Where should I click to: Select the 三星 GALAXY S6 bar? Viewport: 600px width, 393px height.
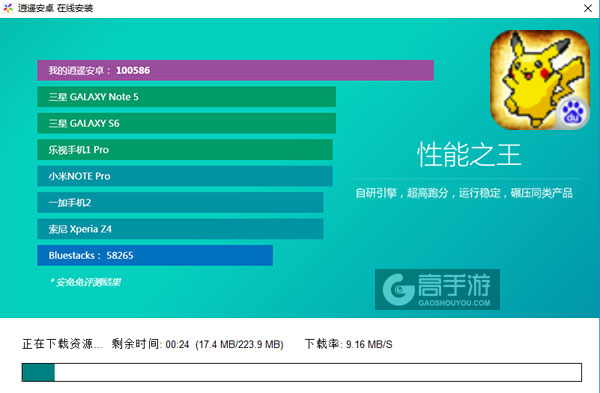187,123
